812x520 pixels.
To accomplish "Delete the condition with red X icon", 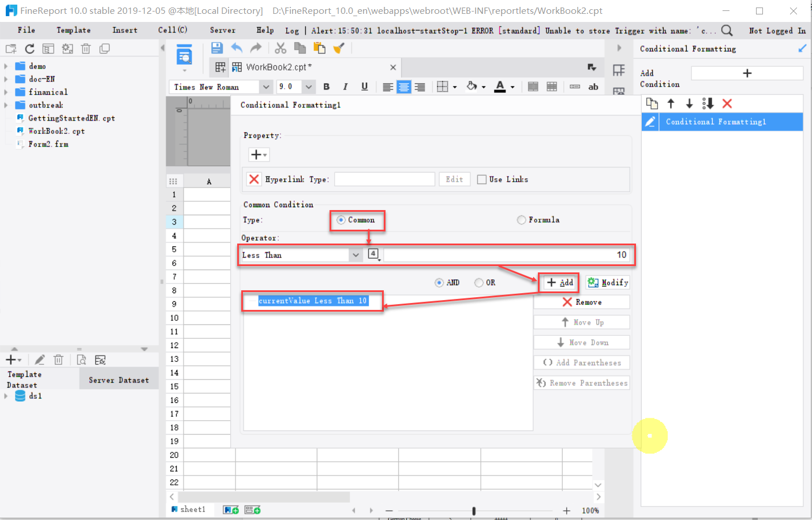I will (727, 103).
